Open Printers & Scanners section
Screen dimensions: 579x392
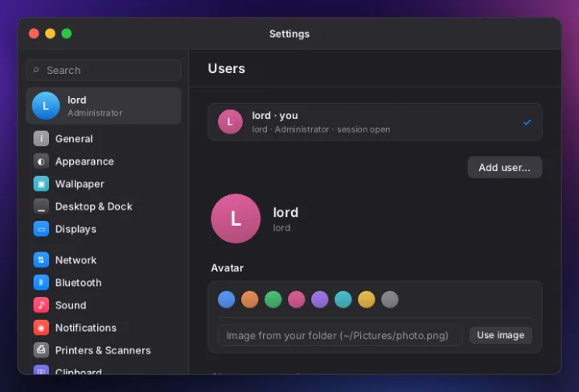click(104, 350)
